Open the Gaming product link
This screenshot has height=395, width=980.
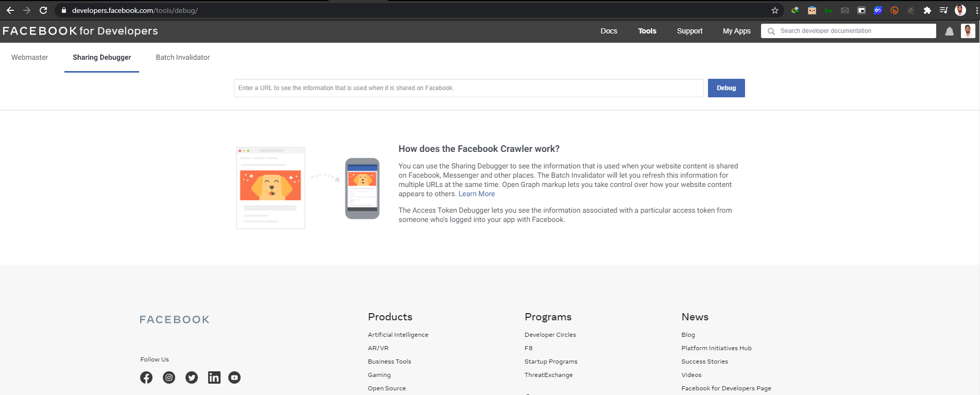(379, 375)
